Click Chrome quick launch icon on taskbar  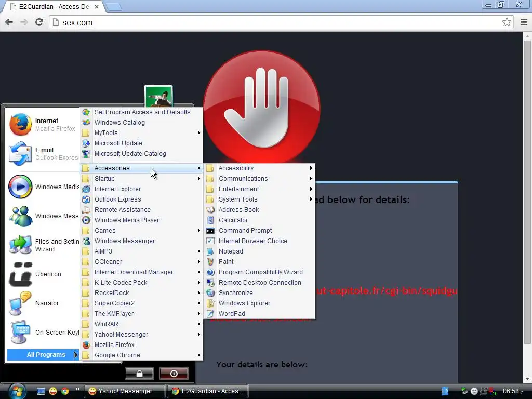coord(65,391)
